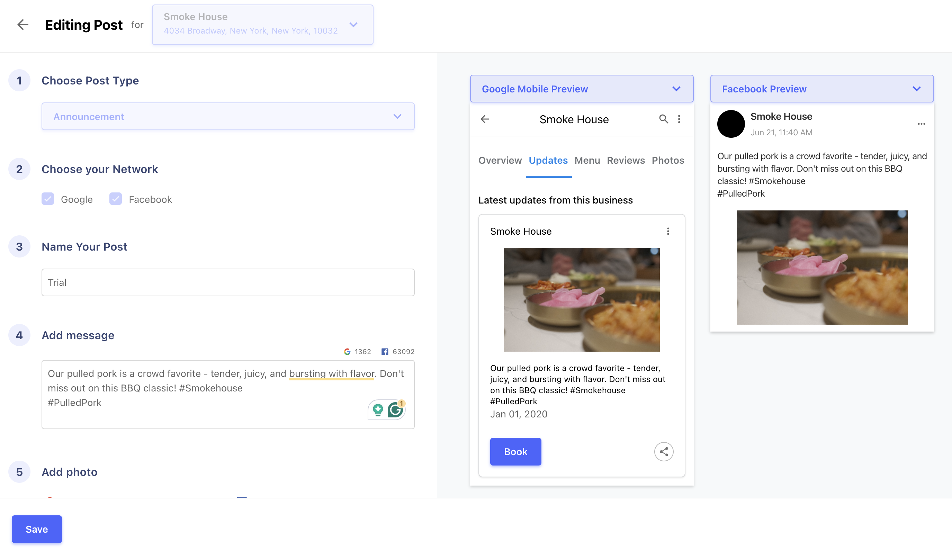The height and width of the screenshot is (560, 952).
Task: Click the Book button in Google preview
Action: [516, 452]
